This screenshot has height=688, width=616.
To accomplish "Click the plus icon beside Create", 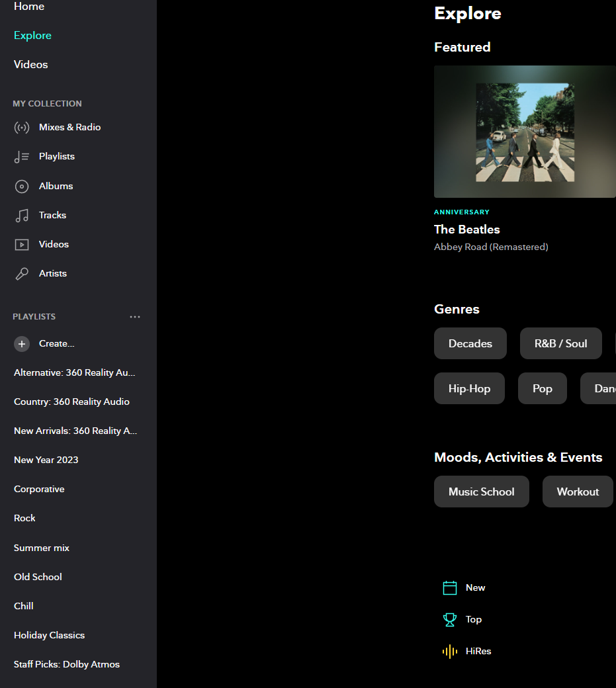I will (21, 344).
